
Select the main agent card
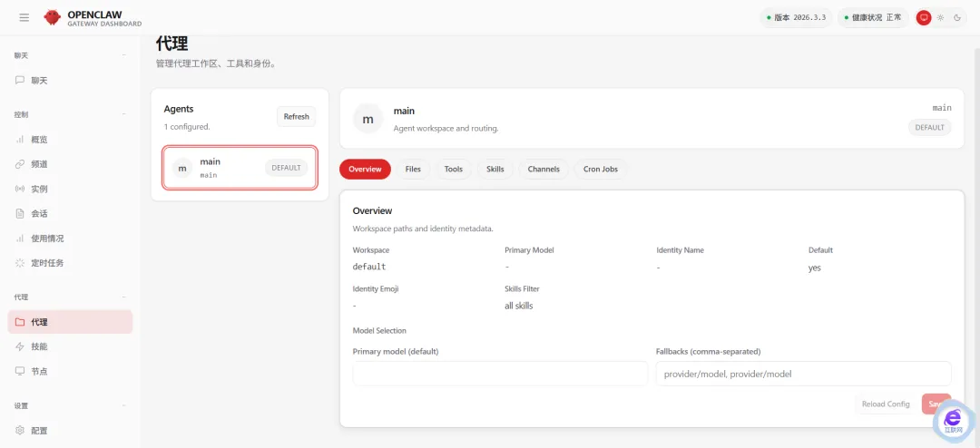[x=240, y=168]
